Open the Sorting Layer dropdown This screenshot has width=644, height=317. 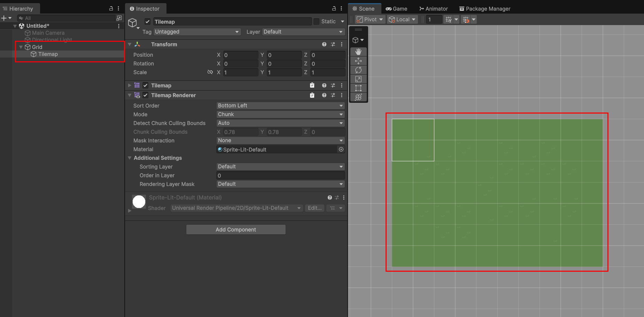[x=281, y=167]
